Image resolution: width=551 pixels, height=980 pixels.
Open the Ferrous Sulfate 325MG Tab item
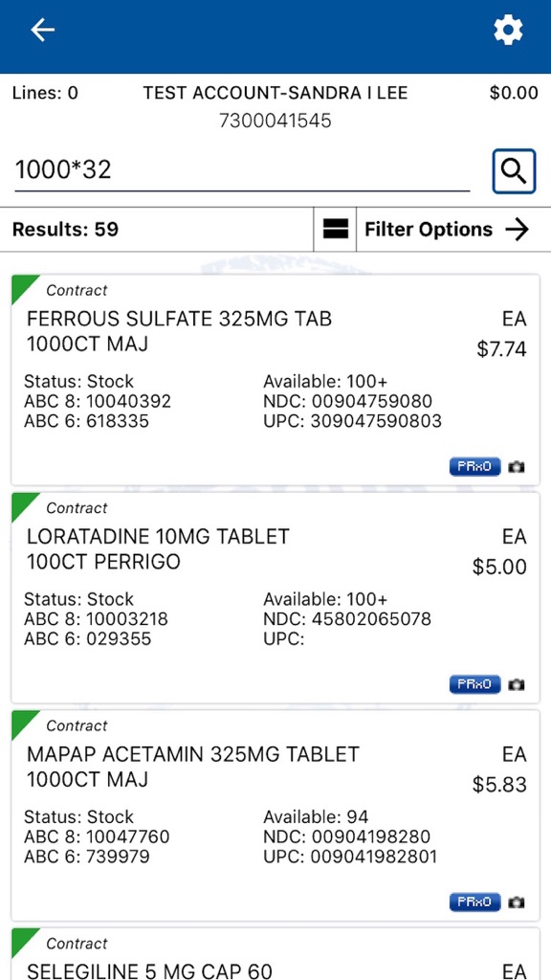[275, 380]
